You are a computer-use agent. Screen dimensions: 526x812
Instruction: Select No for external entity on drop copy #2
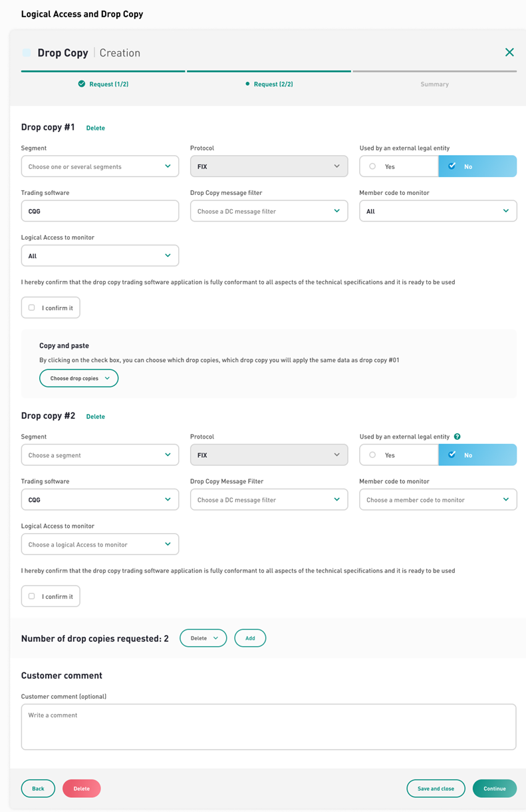click(477, 455)
